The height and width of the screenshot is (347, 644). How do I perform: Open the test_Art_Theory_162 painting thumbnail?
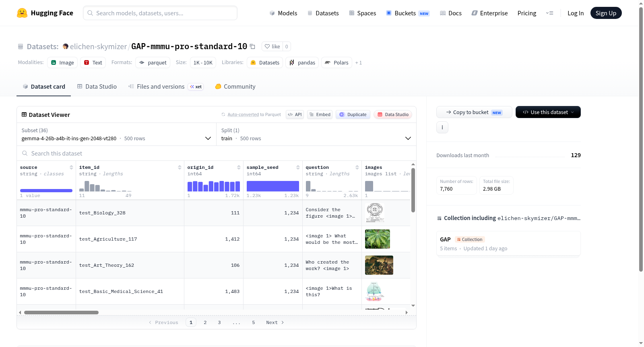379,265
